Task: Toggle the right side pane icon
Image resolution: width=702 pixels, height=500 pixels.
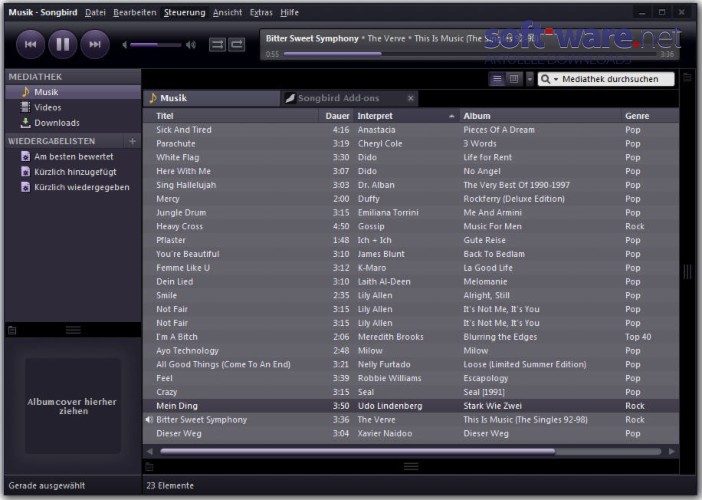Action: [688, 78]
